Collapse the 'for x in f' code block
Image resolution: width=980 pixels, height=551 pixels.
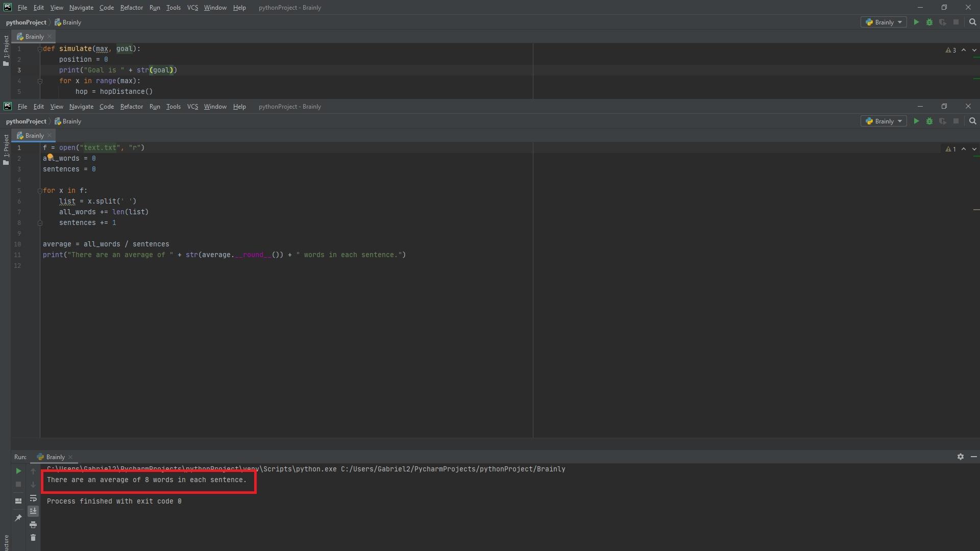point(39,191)
